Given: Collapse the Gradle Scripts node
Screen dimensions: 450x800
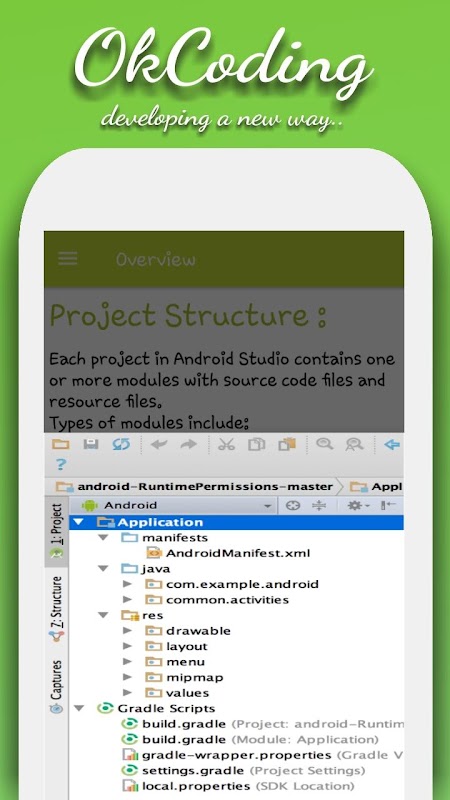Looking at the screenshot, I should point(79,709).
